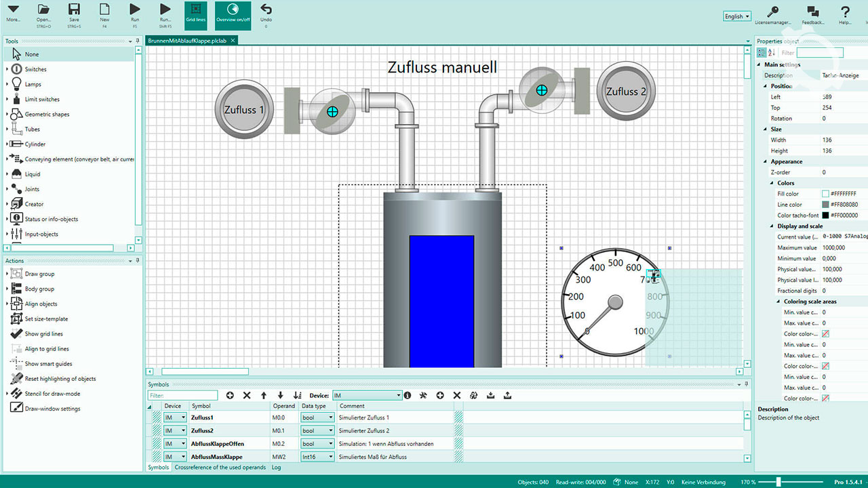Show device info icon
Image resolution: width=868 pixels, height=488 pixels.
[x=408, y=395]
